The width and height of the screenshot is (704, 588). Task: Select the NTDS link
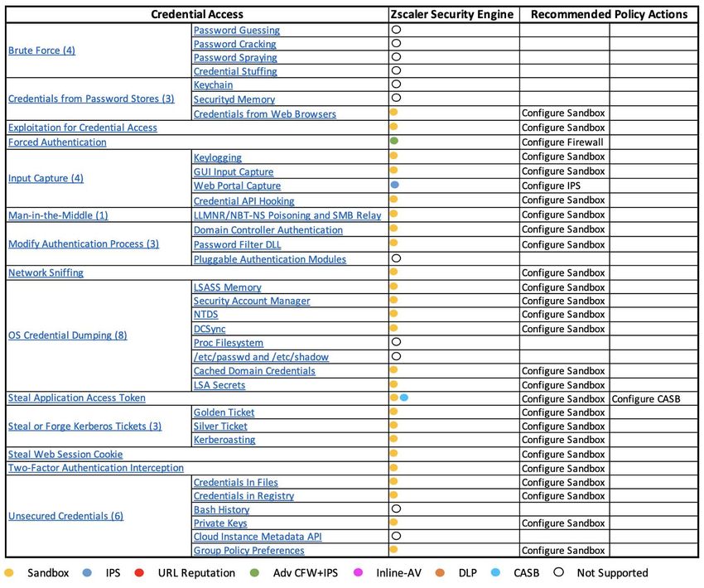[x=205, y=315]
